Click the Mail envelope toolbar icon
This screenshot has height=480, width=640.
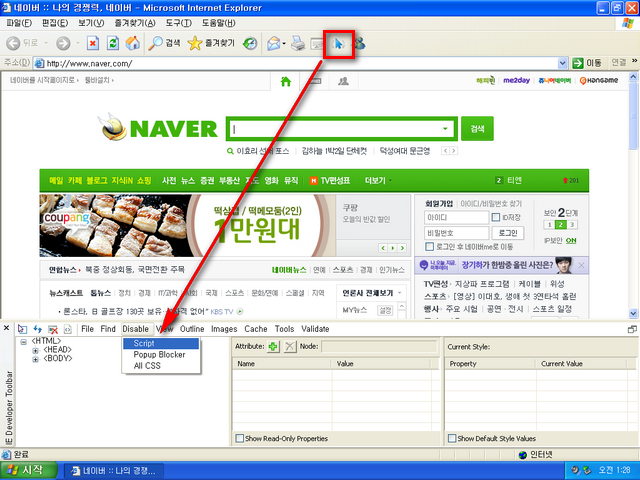tap(273, 43)
